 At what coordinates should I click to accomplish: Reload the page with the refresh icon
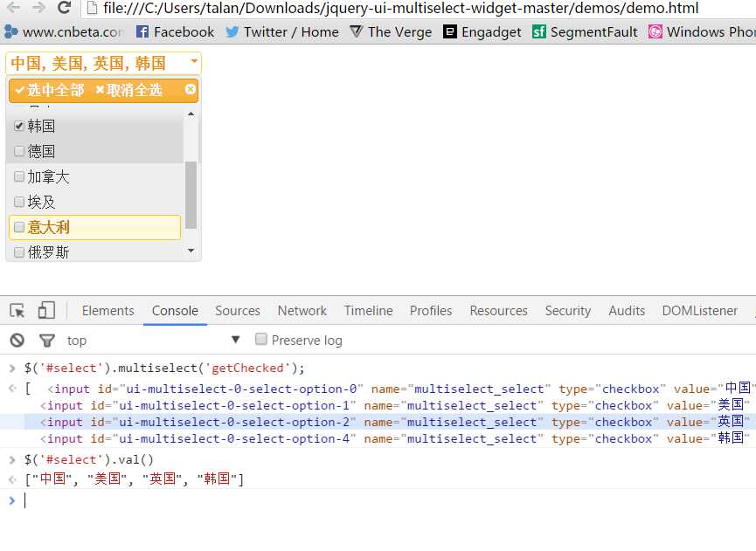[64, 7]
